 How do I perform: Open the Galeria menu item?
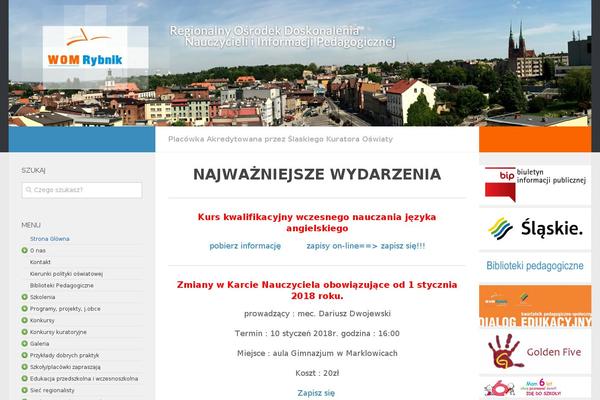[x=39, y=344]
